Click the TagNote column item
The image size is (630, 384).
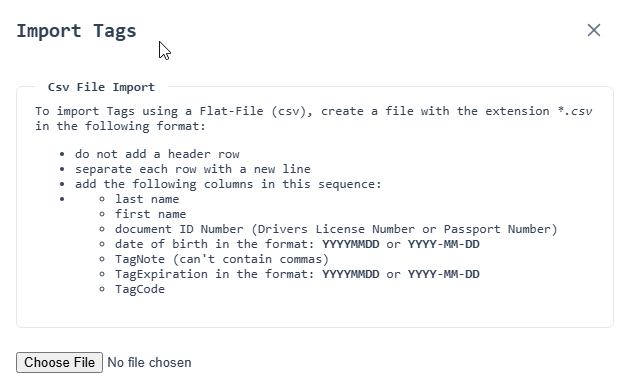click(222, 259)
